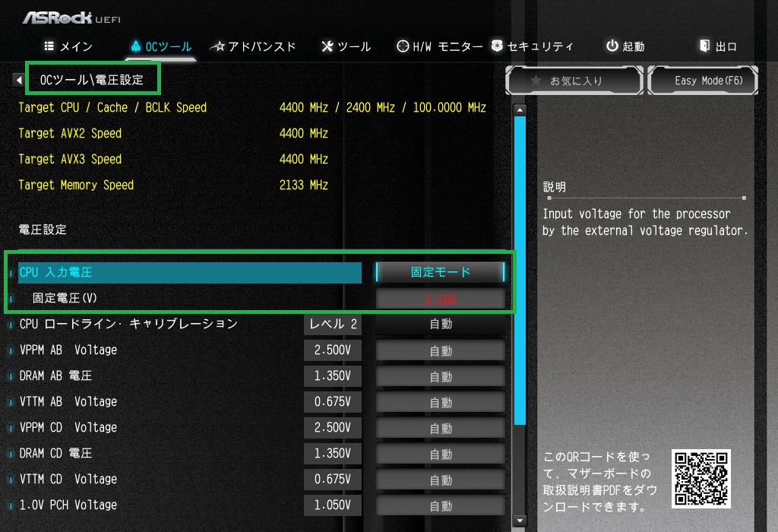Click the Target AVX2 Speed line
Image resolution: width=778 pixels, height=532 pixels.
click(x=70, y=134)
